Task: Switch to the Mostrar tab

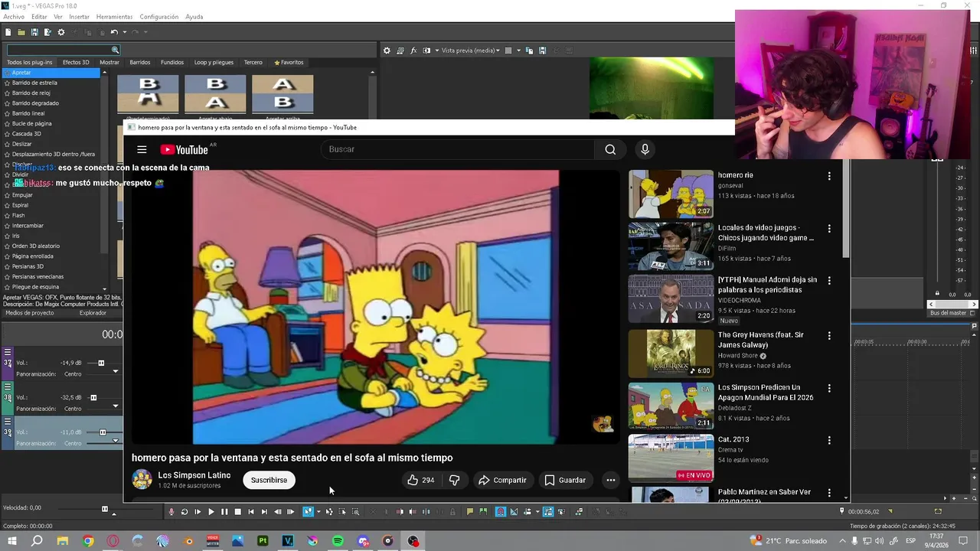Action: click(x=109, y=62)
